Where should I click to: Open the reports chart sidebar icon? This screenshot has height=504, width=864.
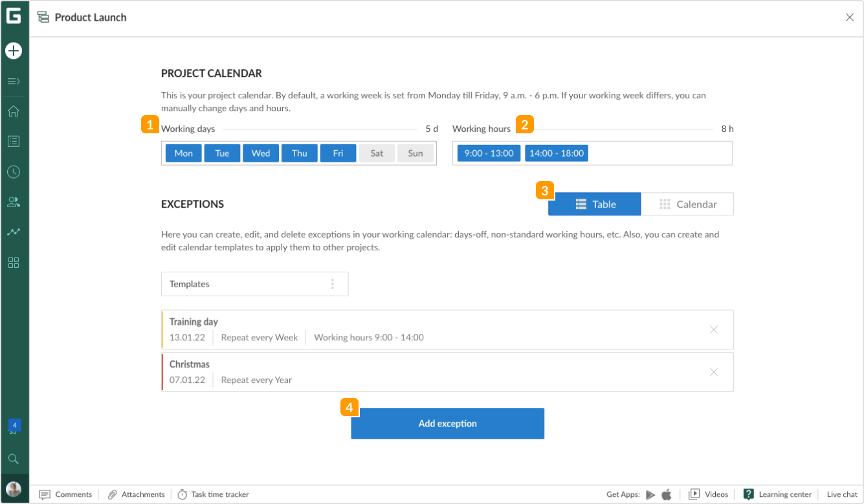click(x=14, y=232)
